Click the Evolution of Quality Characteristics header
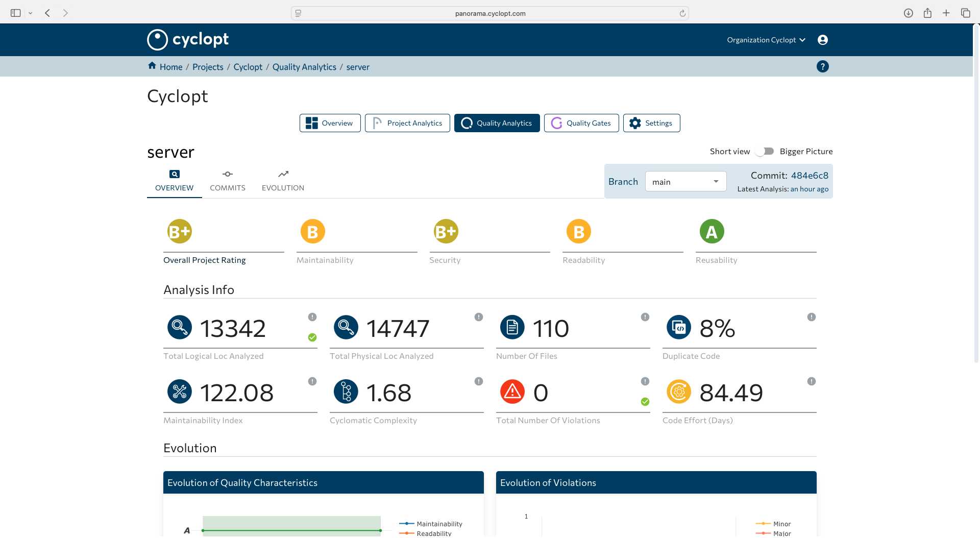 324,482
